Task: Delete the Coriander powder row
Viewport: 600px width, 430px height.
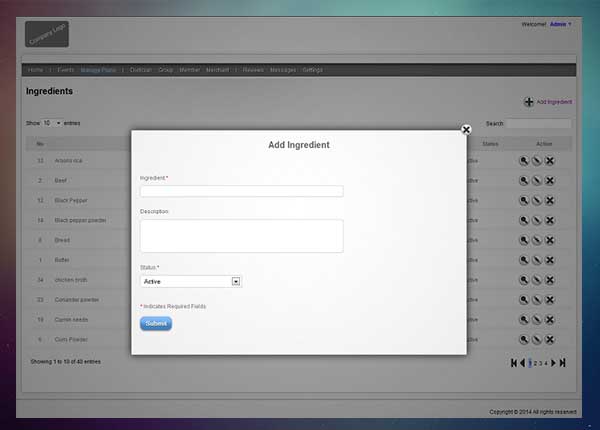Action: pos(549,300)
